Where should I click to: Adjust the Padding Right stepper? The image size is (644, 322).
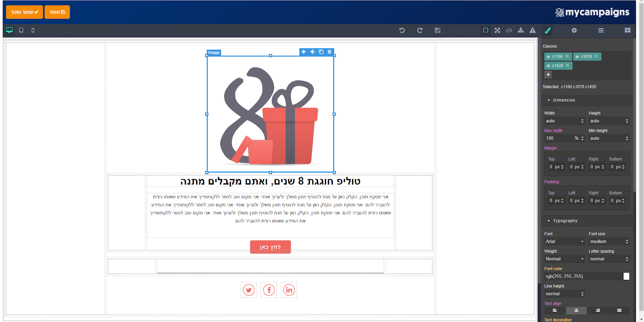coord(603,201)
